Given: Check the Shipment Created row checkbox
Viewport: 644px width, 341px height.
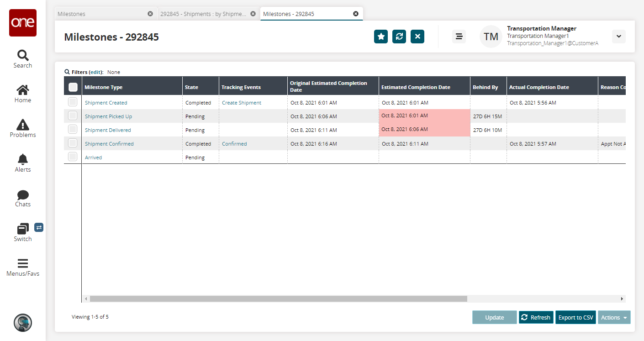Looking at the screenshot, I should (73, 102).
